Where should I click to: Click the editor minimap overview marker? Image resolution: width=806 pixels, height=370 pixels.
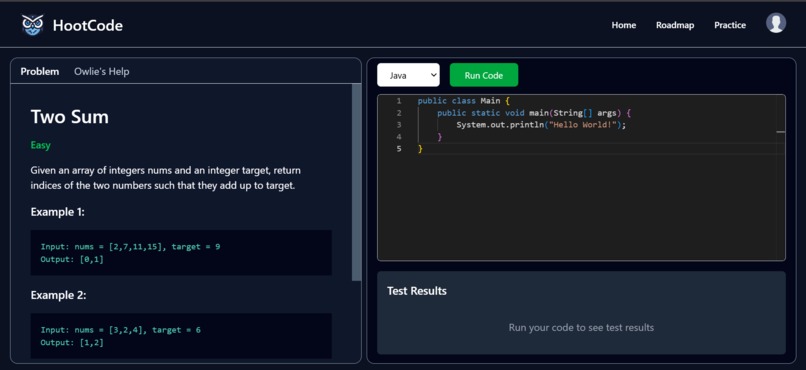pyautogui.click(x=780, y=132)
